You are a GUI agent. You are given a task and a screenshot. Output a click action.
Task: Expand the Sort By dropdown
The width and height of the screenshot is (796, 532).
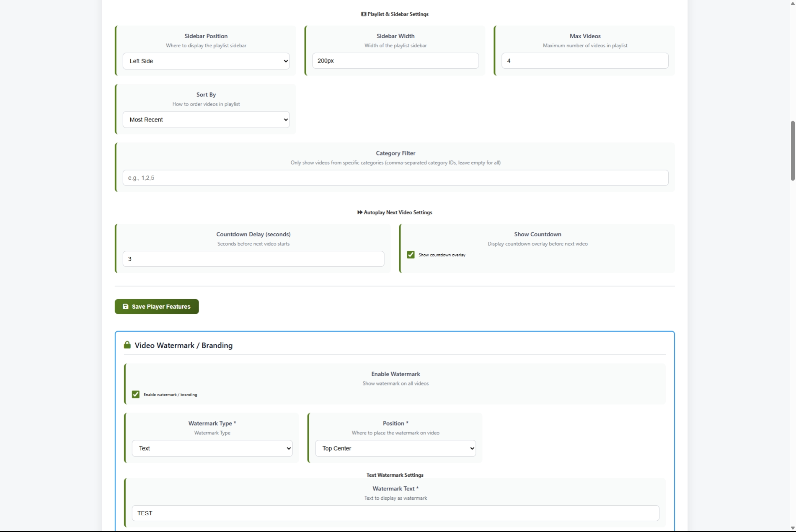[x=206, y=120]
